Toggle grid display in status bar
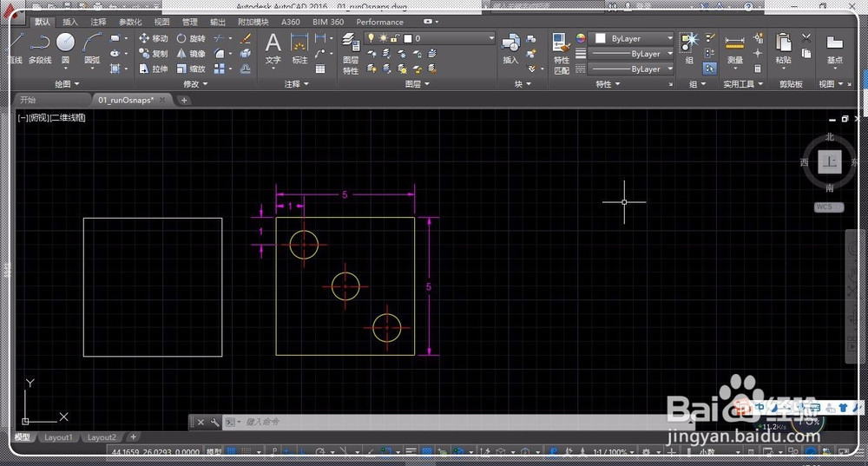Image resolution: width=868 pixels, height=466 pixels. [x=232, y=451]
